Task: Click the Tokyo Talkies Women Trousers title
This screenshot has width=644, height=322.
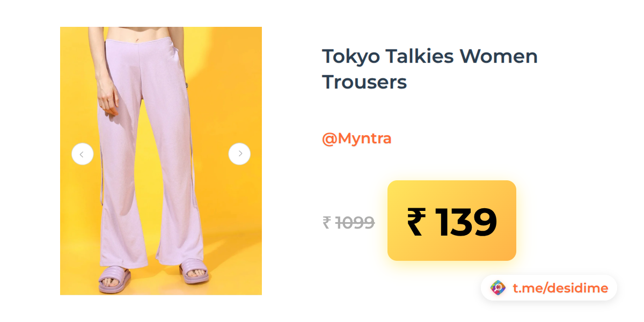Action: 429,69
